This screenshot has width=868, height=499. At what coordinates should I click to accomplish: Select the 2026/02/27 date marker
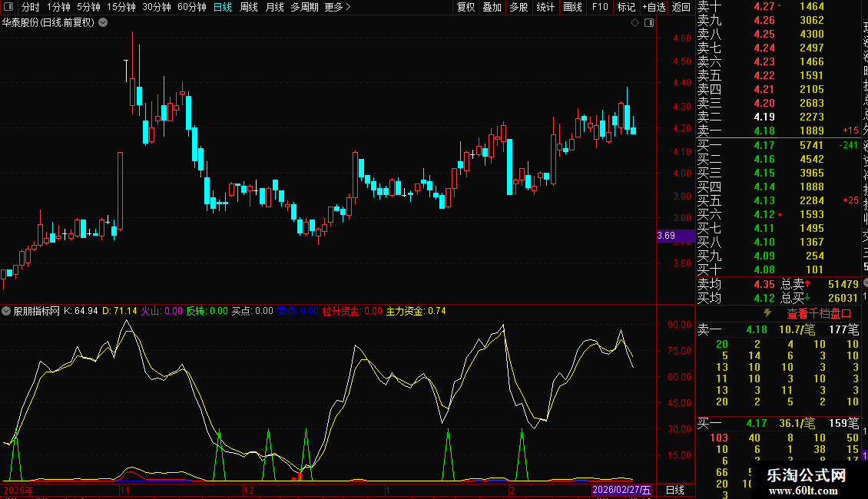(x=621, y=490)
